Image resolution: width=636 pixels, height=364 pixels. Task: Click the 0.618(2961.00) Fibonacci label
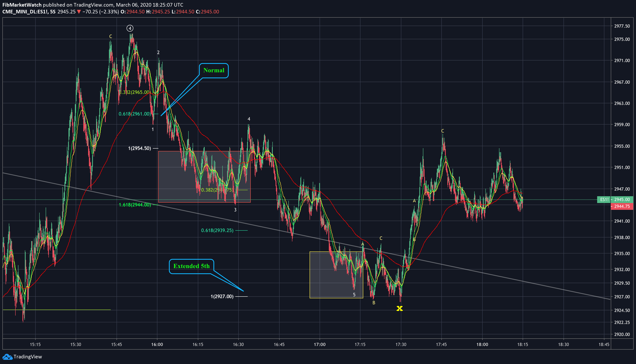pos(135,114)
